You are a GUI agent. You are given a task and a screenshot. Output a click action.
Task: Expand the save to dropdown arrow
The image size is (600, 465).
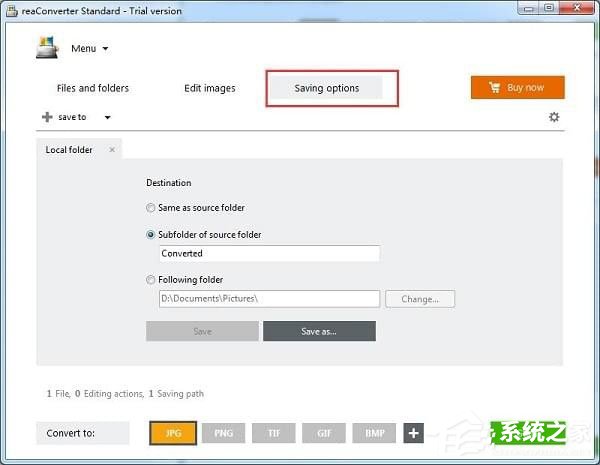point(108,117)
